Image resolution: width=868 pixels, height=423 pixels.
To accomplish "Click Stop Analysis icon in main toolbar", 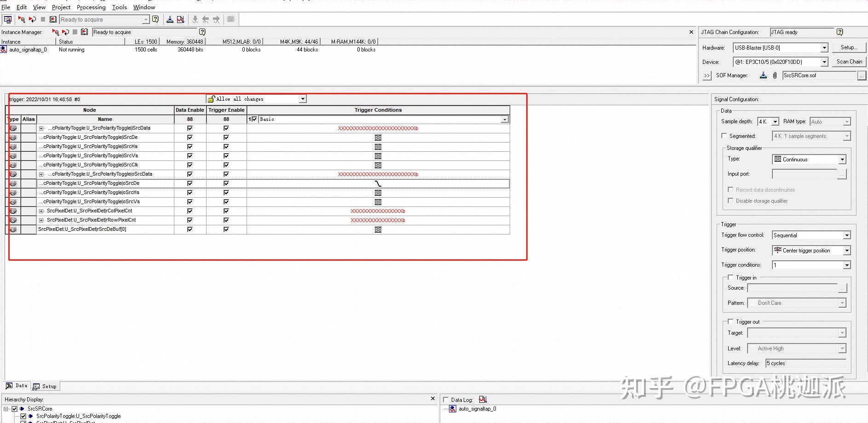I will click(43, 19).
